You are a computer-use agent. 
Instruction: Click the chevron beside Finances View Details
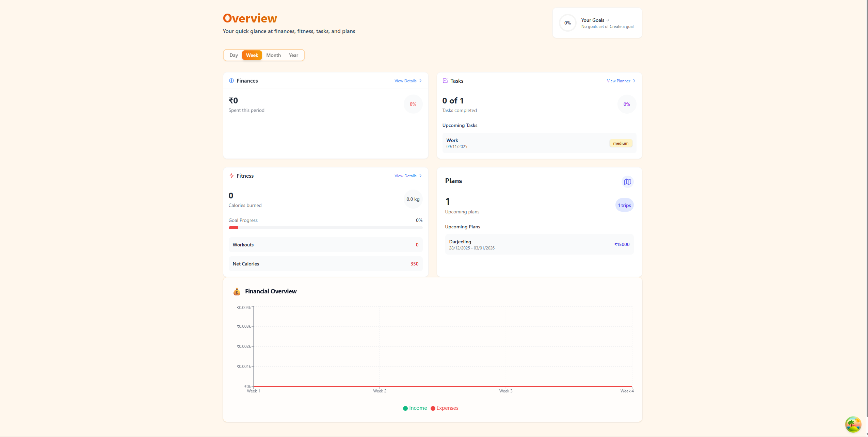[x=421, y=81]
